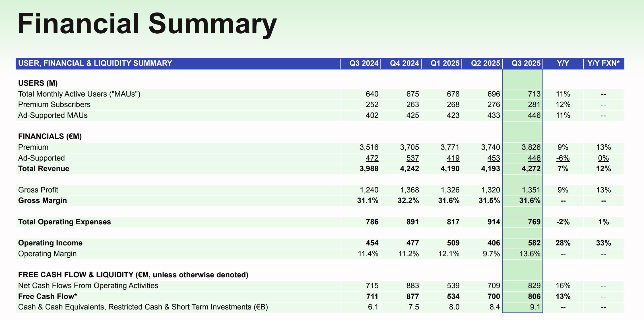Click the USERS (M) section heading
The image size is (644, 320).
[38, 83]
